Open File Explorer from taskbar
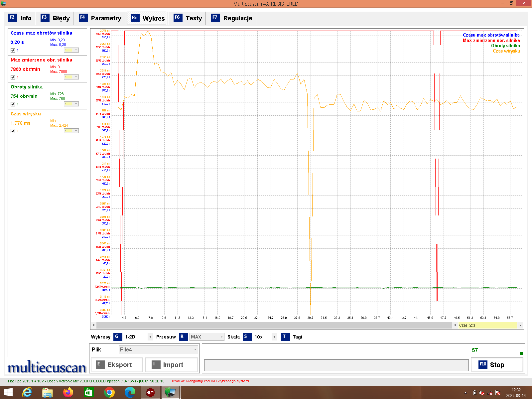 (x=48, y=392)
